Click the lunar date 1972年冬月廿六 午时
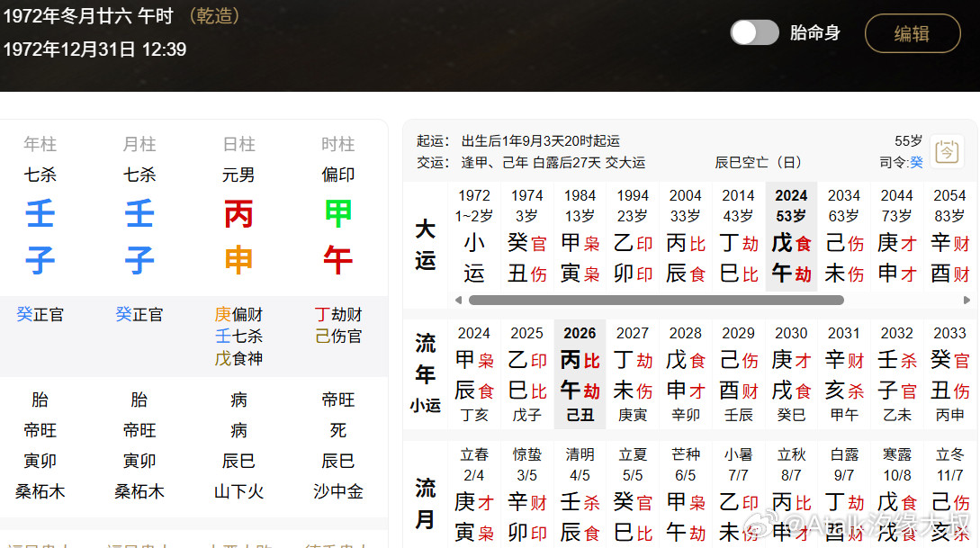Image resolution: width=980 pixels, height=548 pixels. pos(88,15)
